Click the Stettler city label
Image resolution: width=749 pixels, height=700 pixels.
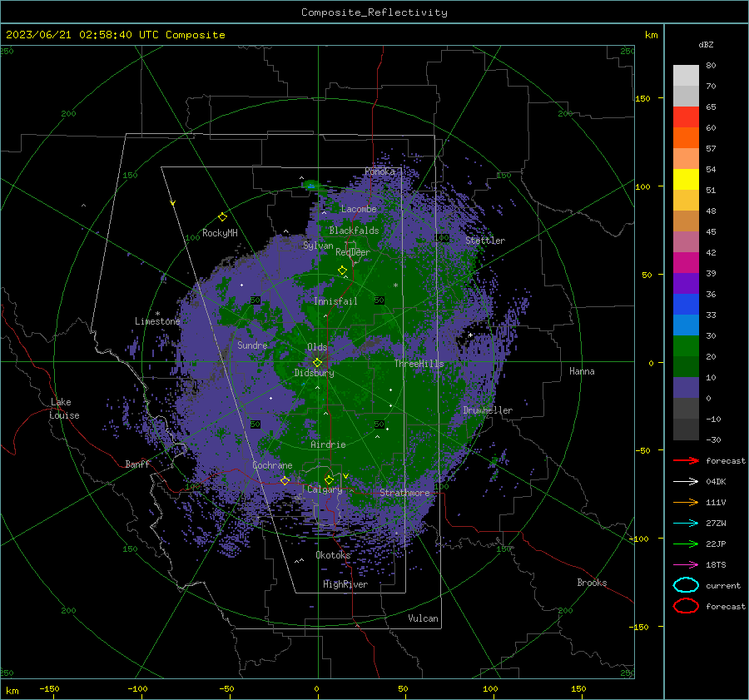(x=485, y=241)
